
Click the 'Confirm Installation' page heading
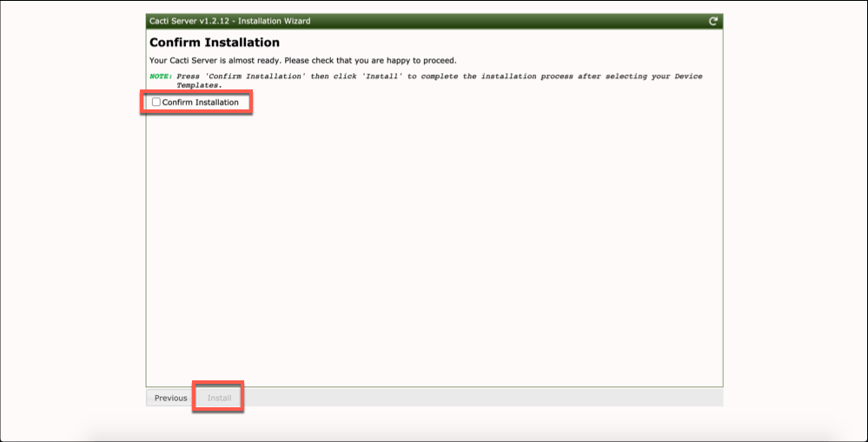click(x=215, y=43)
